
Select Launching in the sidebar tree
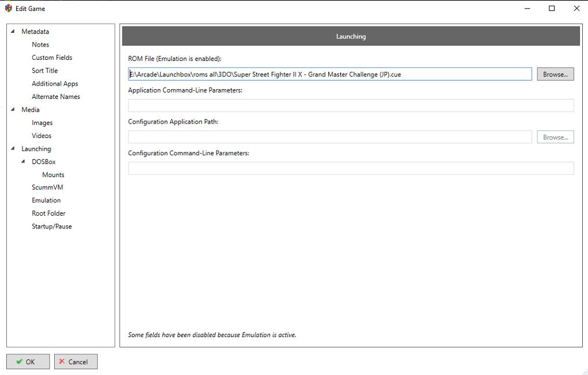(x=36, y=149)
